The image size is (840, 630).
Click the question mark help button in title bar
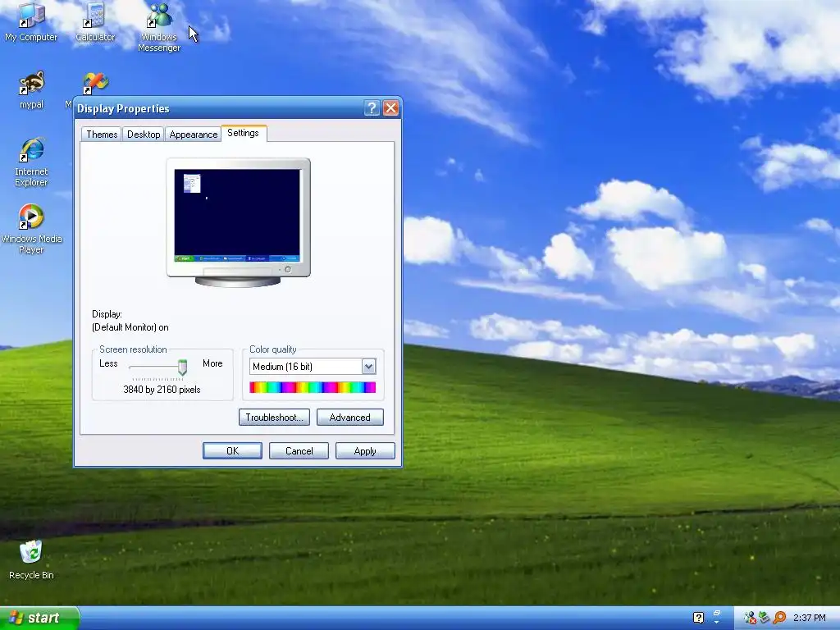tap(372, 108)
